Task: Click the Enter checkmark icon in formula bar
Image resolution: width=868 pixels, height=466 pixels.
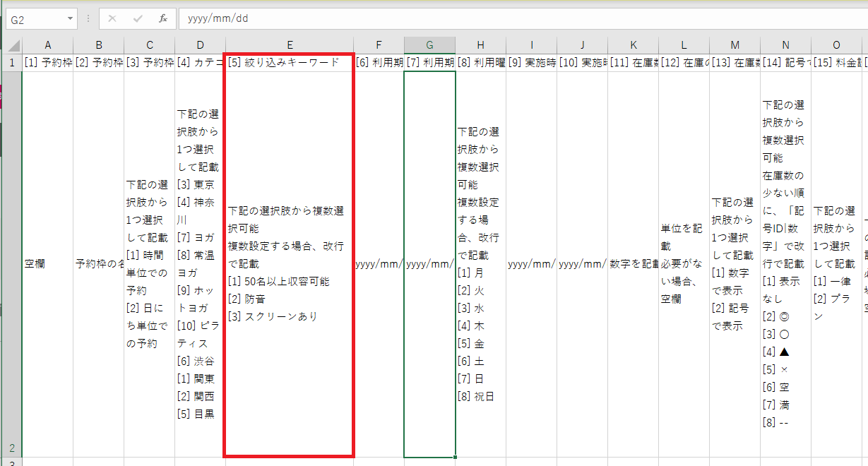Action: pyautogui.click(x=138, y=19)
